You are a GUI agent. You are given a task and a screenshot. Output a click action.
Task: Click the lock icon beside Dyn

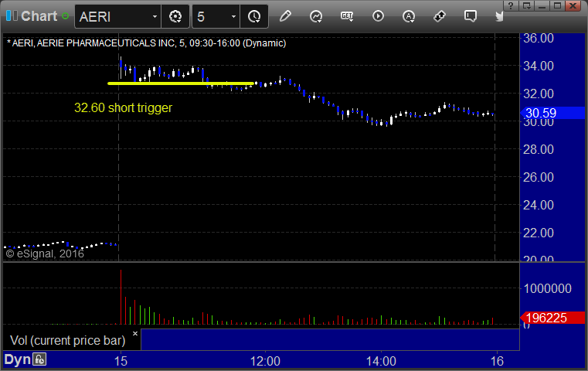(39, 359)
